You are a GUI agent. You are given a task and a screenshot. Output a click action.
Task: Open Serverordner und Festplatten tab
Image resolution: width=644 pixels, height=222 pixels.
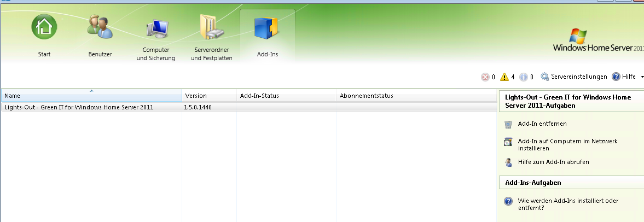[x=212, y=36]
